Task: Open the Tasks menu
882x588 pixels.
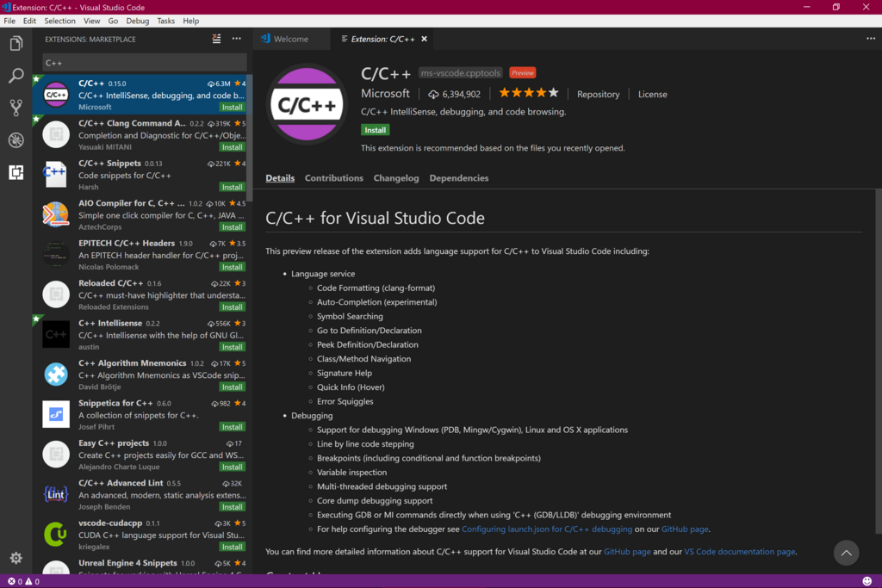Action: click(x=165, y=21)
